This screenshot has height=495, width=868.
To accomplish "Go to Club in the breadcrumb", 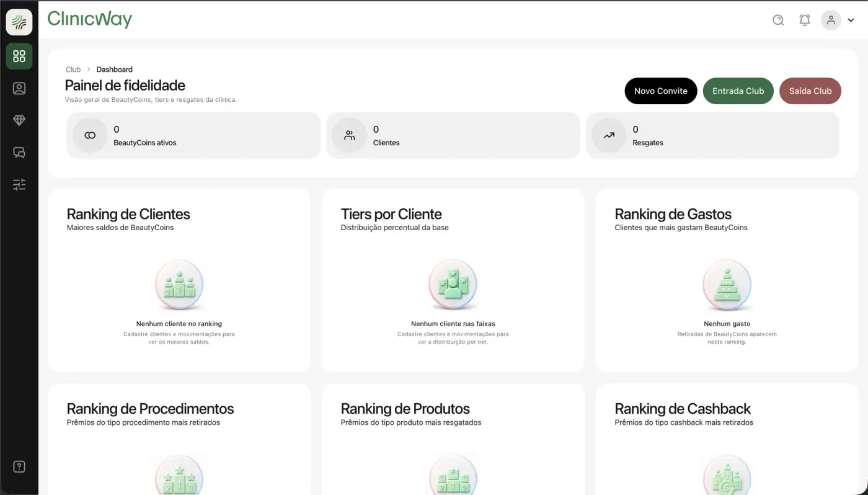I will pyautogui.click(x=73, y=69).
